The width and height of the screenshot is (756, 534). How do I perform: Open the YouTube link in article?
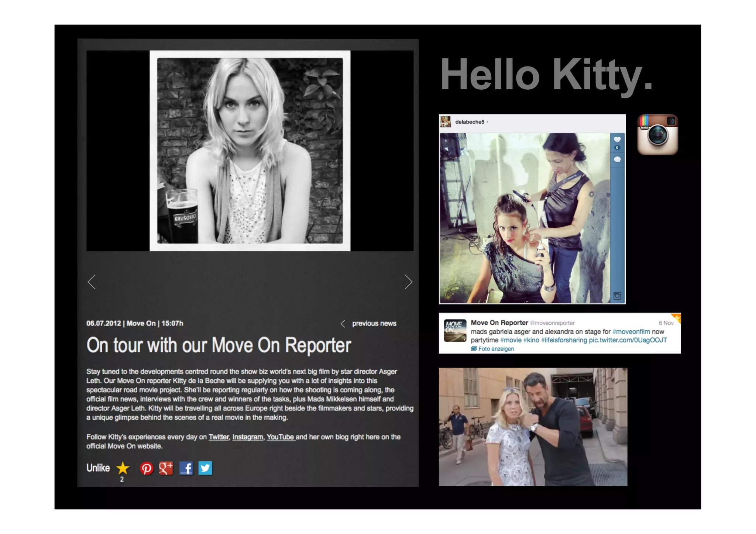pos(280,437)
